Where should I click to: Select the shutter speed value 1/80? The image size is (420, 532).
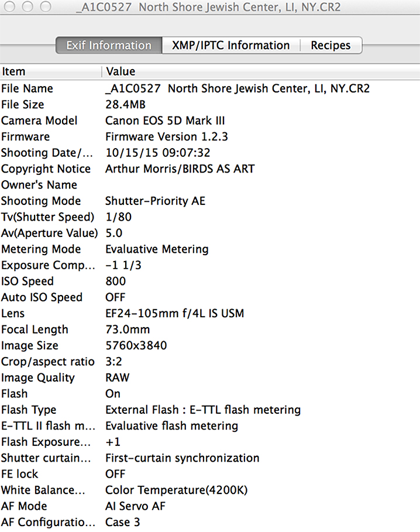click(x=118, y=217)
